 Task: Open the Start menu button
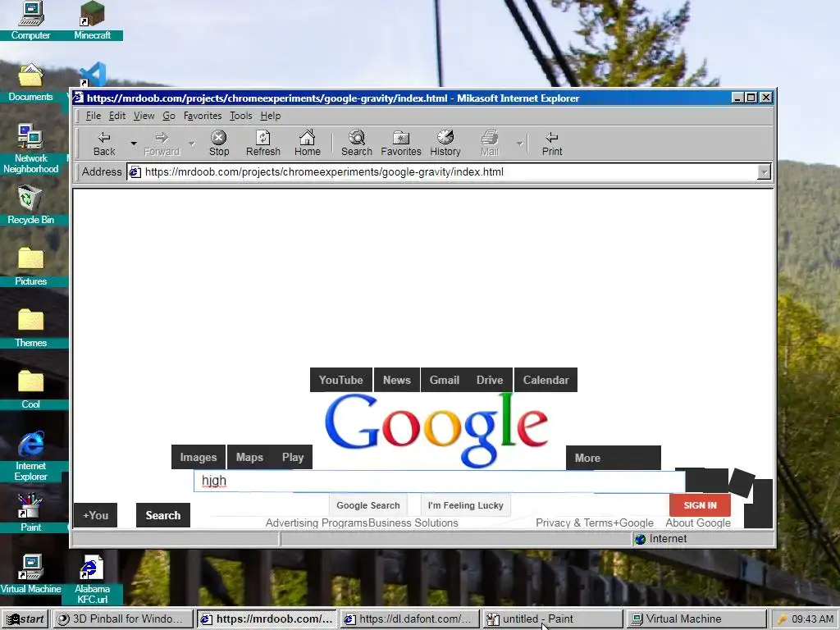point(25,619)
